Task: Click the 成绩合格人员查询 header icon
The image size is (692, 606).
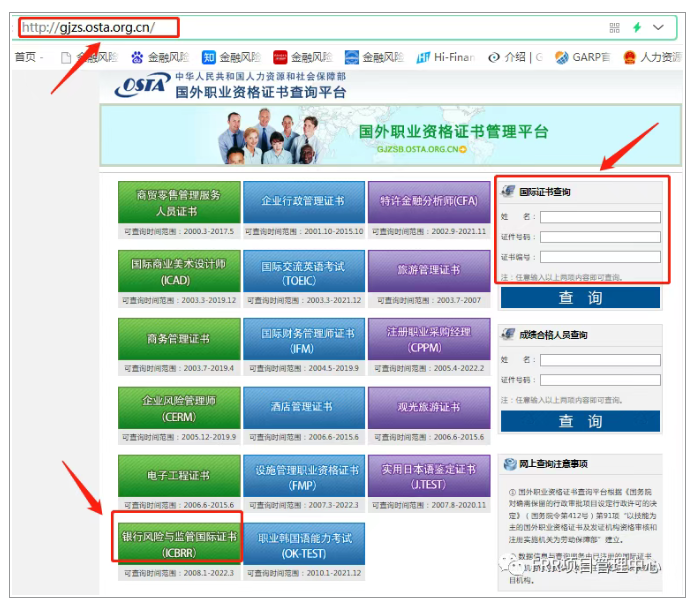Action: [x=508, y=334]
